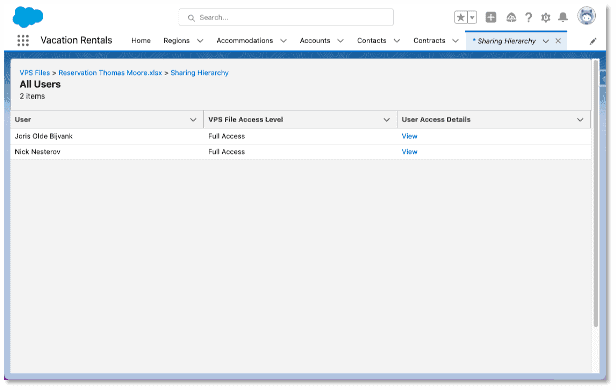
Task: Click the vertical scrollbar of the list
Action: coord(596,193)
